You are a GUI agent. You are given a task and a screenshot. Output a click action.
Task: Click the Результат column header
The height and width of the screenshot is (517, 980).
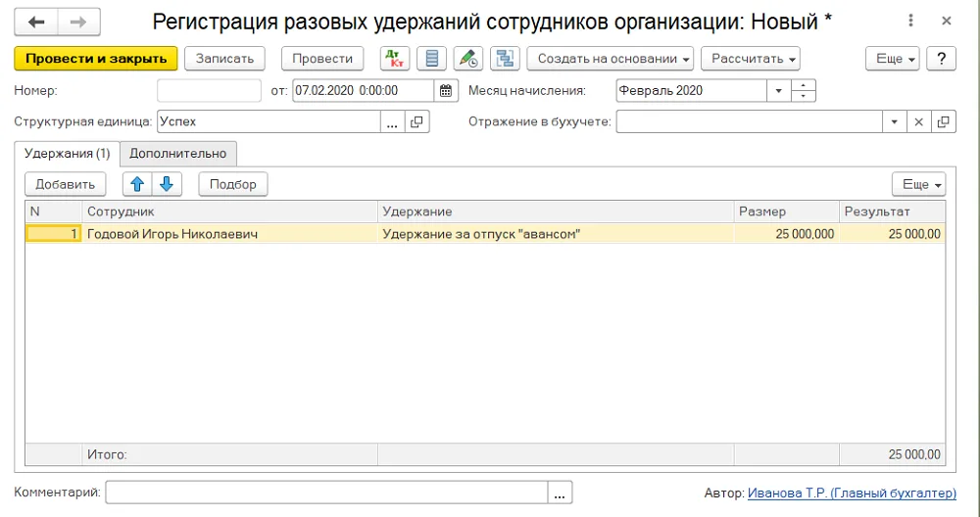click(x=893, y=211)
